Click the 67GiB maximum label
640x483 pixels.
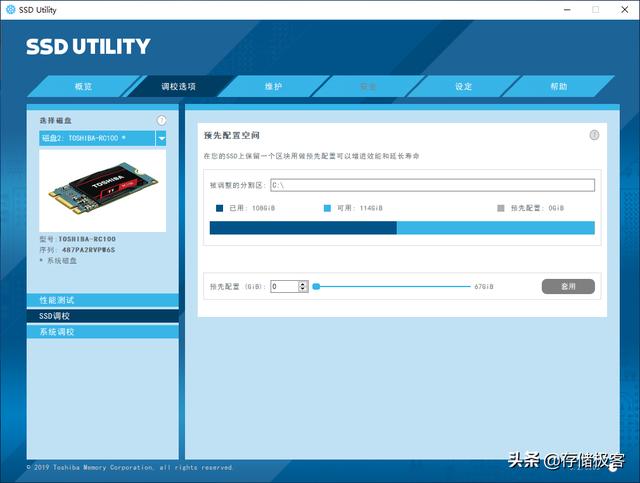click(x=484, y=287)
